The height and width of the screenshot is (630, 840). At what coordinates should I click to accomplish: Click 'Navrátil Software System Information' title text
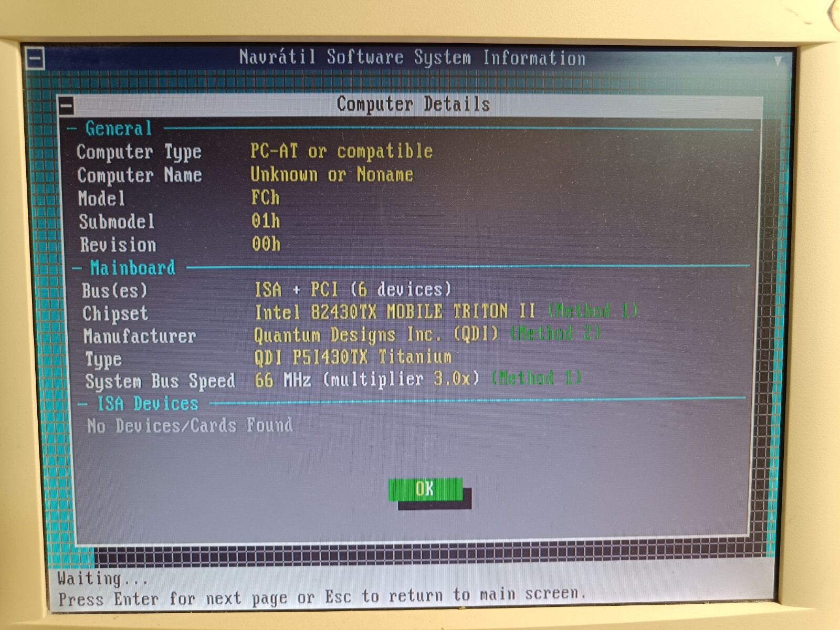point(412,57)
